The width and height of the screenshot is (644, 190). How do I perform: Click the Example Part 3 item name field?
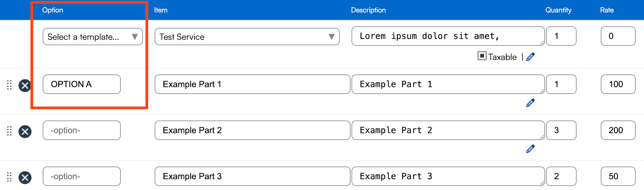click(252, 176)
